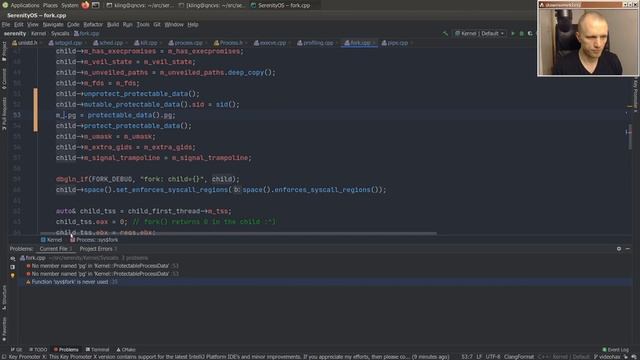Image resolution: width=640 pixels, height=360 pixels.
Task: Open the Git tool window button in the bottom bar
Action: (x=16, y=350)
